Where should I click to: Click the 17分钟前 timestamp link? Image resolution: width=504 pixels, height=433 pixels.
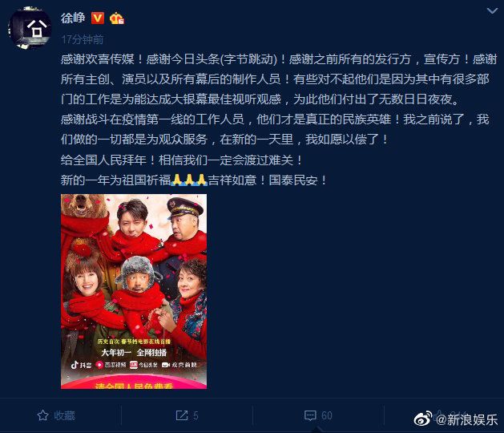click(x=83, y=39)
